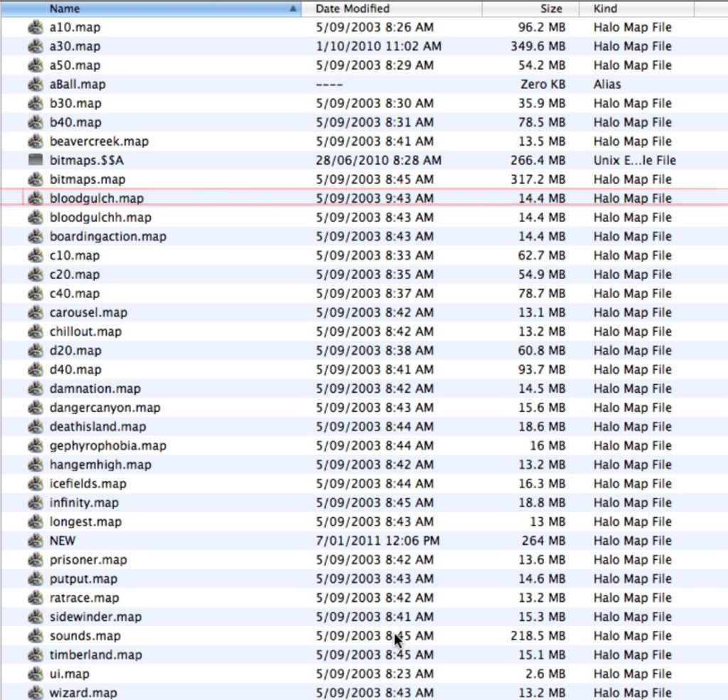Screen dimensions: 728x700
Task: Click the a50.map file icon
Action: [36, 65]
